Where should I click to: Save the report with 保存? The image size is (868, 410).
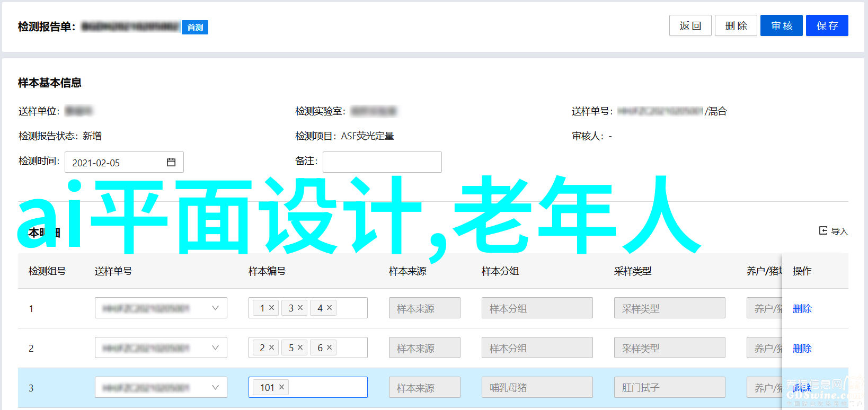coord(827,25)
